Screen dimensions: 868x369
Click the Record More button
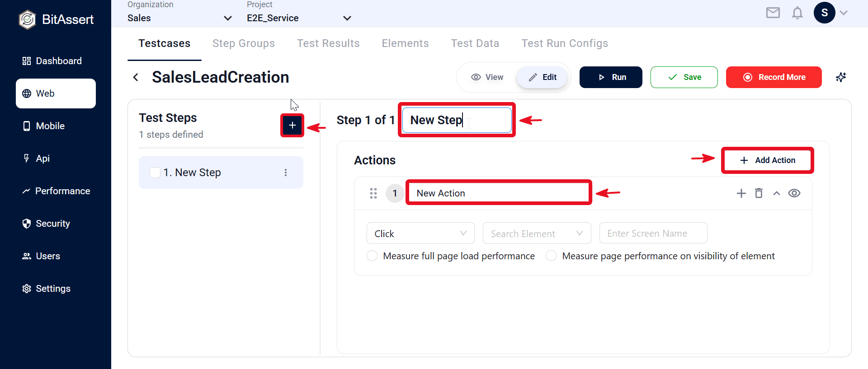(774, 77)
